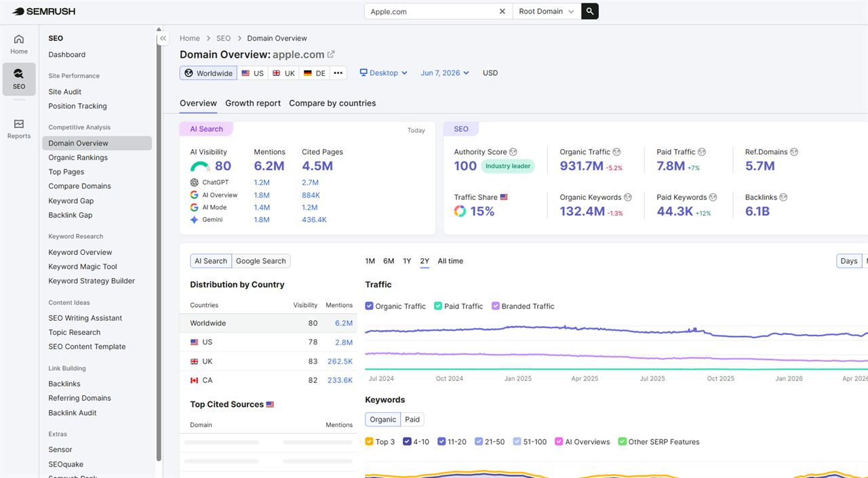Switch to Compare by countries tab

tap(332, 103)
